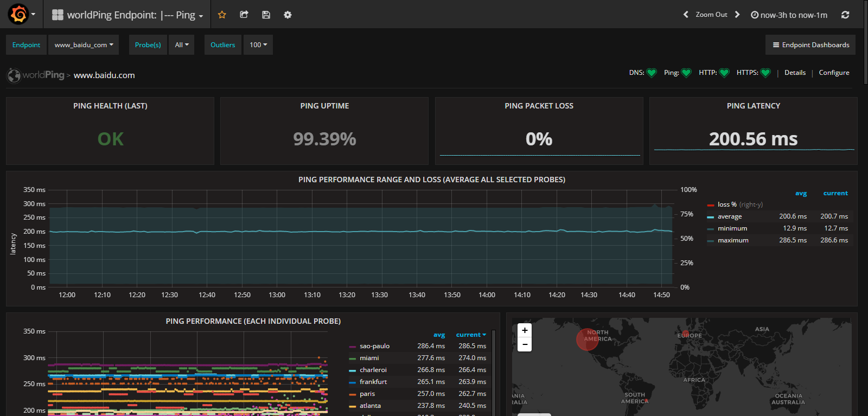The width and height of the screenshot is (868, 416).
Task: Open endpoint Configure link
Action: [x=834, y=73]
